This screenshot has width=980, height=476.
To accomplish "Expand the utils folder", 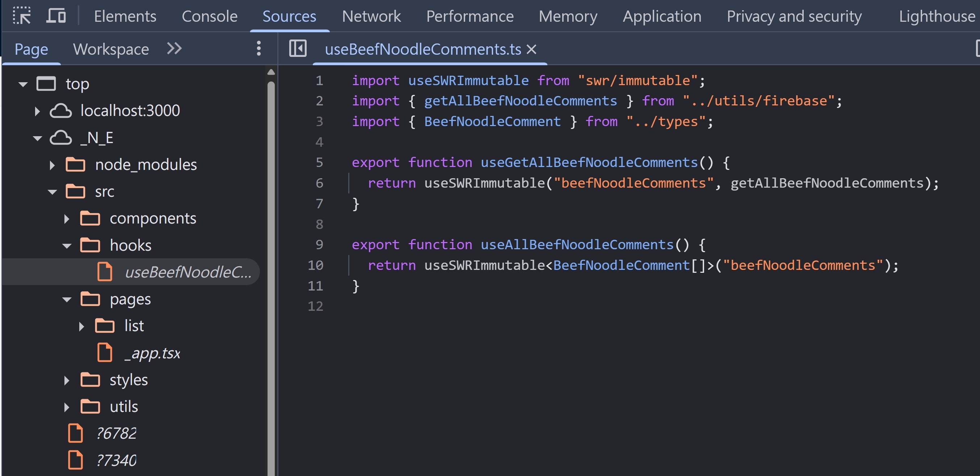I will click(x=67, y=407).
